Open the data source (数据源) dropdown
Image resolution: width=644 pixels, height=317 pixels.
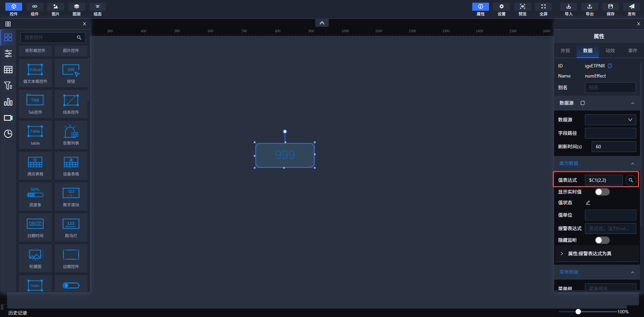[x=610, y=120]
